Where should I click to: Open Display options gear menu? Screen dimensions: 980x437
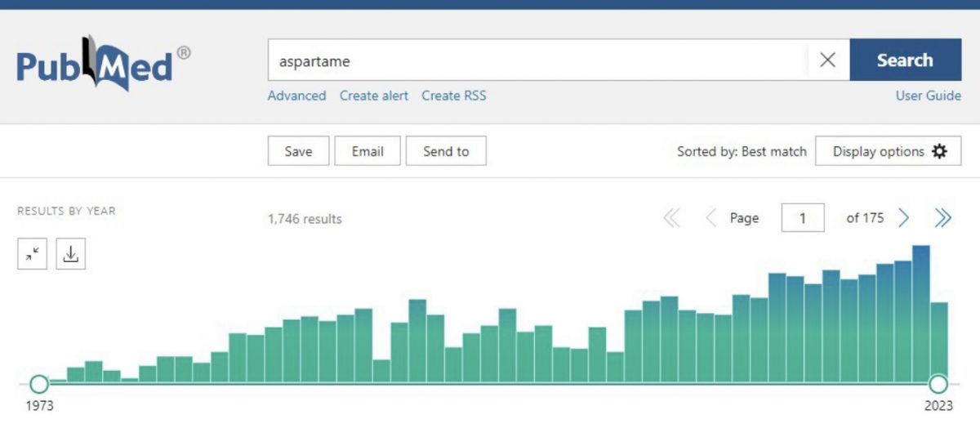[x=889, y=151]
